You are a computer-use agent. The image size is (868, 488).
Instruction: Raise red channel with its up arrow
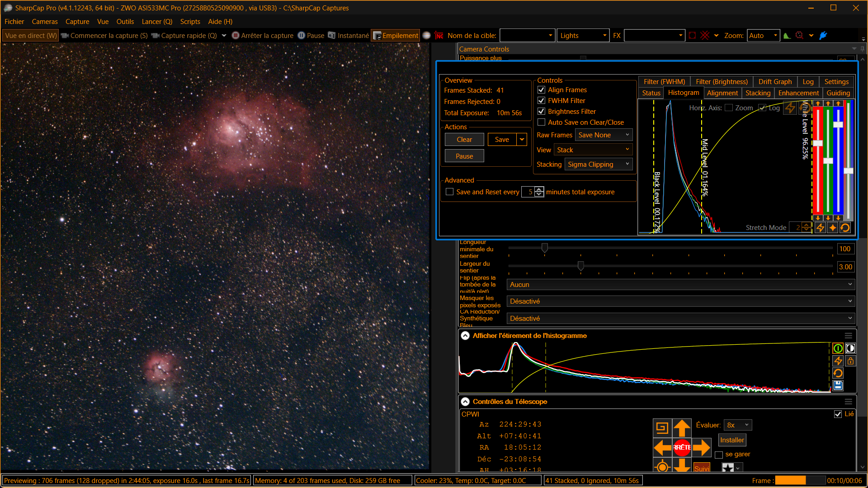818,103
